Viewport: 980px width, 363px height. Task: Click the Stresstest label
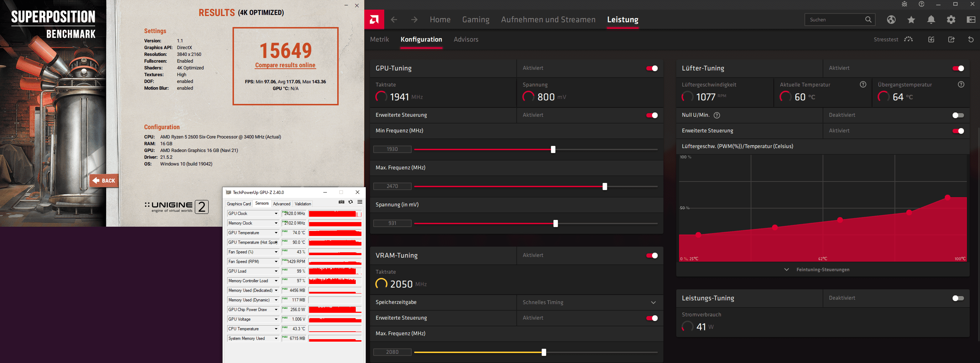coord(886,40)
